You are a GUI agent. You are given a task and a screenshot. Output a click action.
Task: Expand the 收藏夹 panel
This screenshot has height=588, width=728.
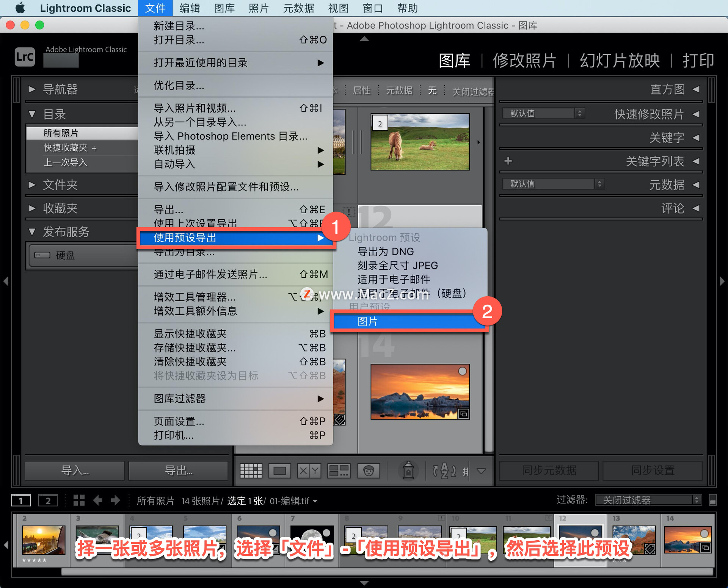32,208
